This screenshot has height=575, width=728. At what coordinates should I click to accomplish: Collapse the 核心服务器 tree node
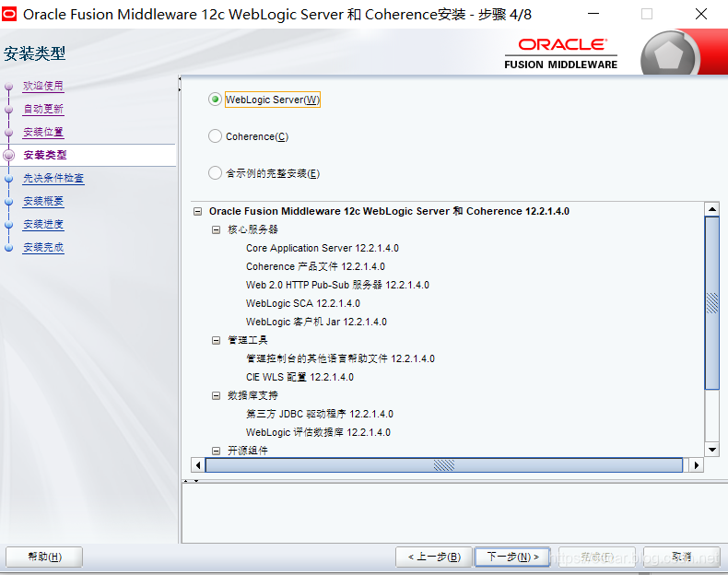point(216,229)
